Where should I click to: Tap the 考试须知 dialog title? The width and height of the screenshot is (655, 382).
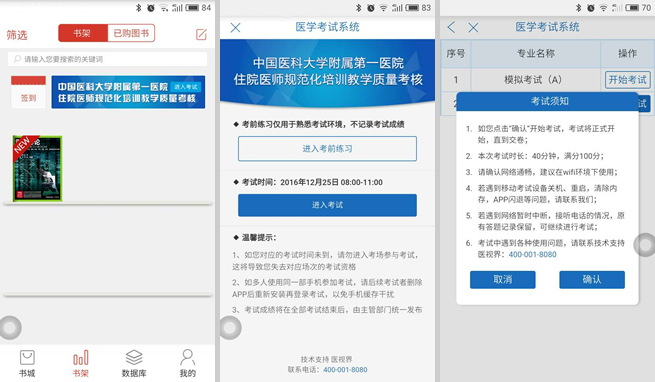pos(550,101)
